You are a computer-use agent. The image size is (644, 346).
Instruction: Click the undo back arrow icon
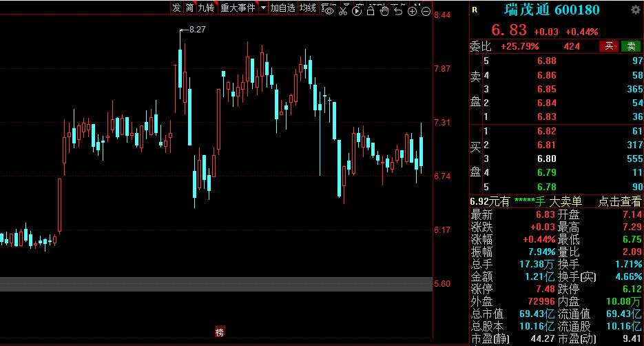(x=398, y=11)
